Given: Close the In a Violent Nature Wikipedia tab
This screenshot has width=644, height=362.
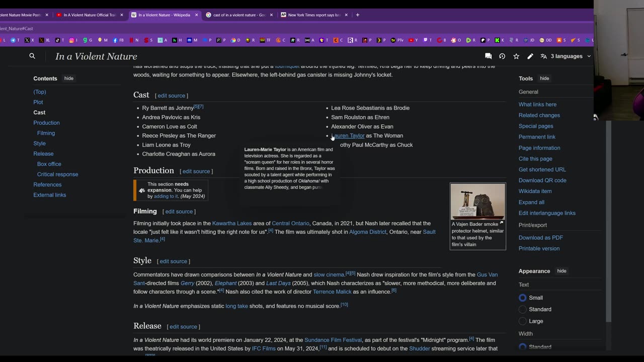Looking at the screenshot, I should point(197,15).
